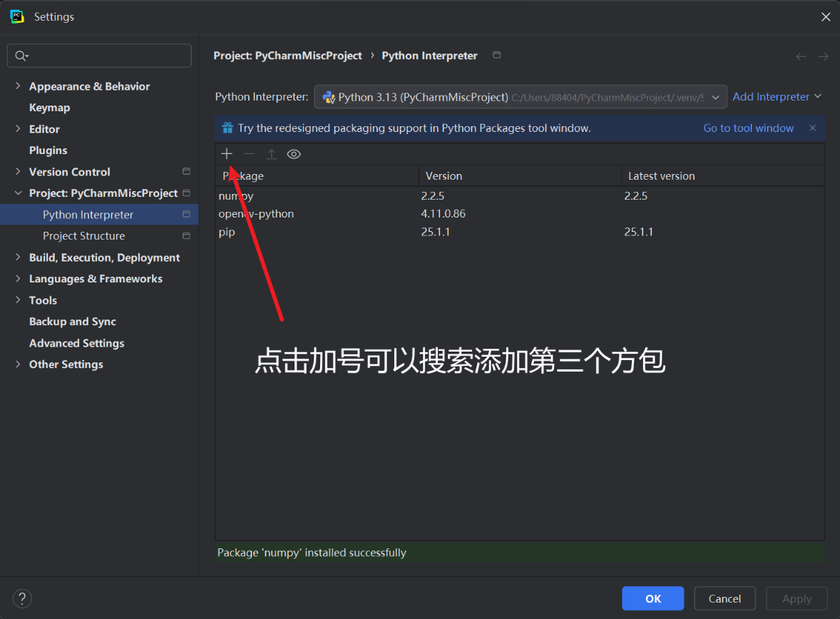Click the numpy installed successfully status message
The image size is (840, 619).
(x=312, y=553)
